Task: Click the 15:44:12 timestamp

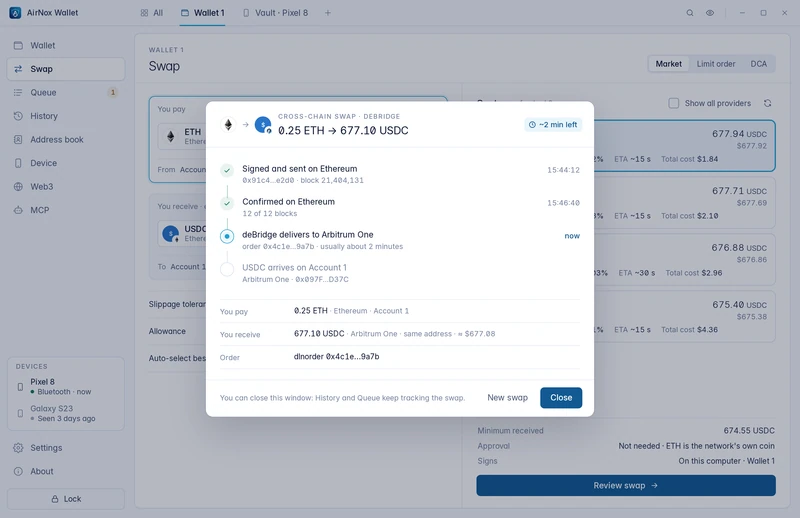Action: [563, 170]
